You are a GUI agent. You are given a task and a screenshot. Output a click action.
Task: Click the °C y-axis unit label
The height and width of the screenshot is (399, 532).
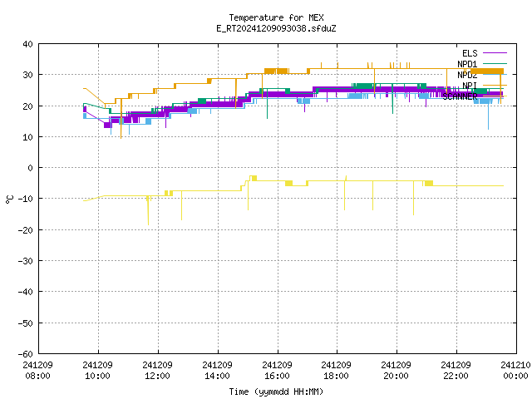[x=9, y=199]
